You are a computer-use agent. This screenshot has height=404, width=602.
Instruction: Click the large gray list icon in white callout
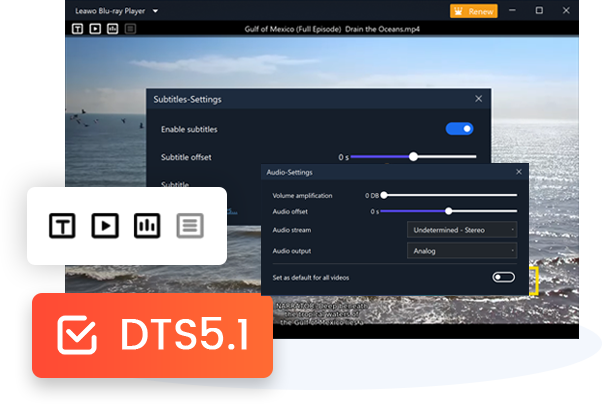[190, 226]
